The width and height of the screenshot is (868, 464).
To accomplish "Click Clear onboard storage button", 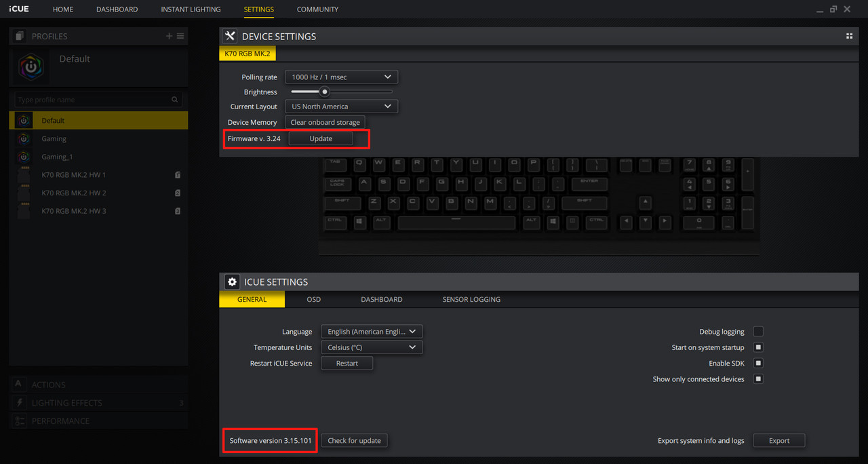I will 325,122.
